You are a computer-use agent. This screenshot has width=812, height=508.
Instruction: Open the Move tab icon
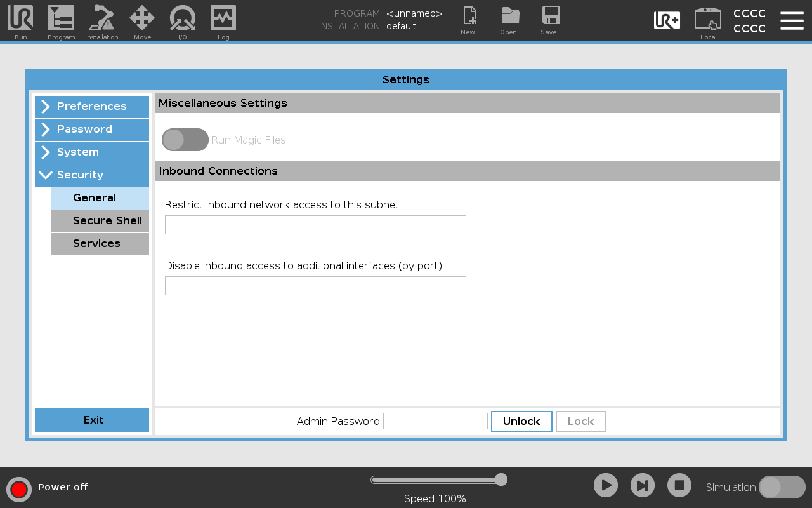142,19
